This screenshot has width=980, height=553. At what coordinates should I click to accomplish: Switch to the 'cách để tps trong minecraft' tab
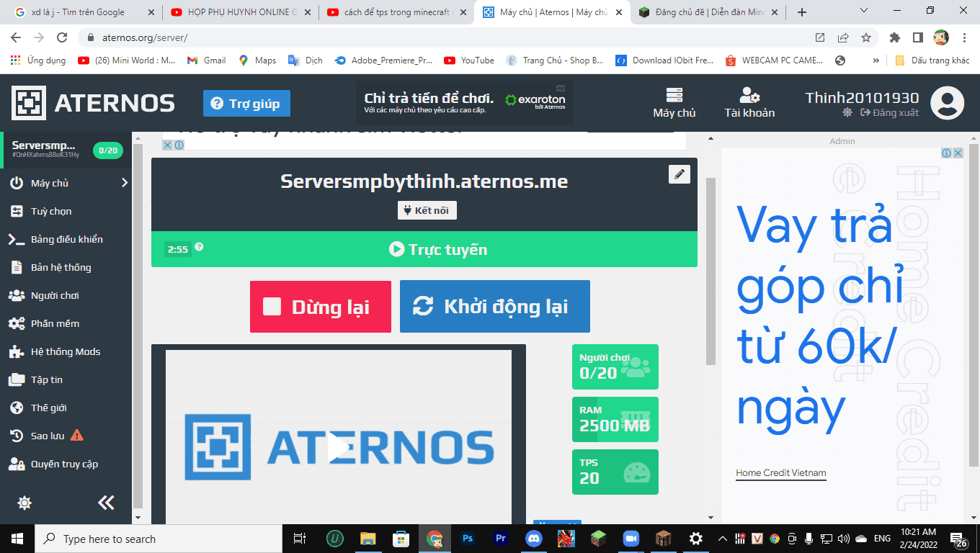[398, 12]
